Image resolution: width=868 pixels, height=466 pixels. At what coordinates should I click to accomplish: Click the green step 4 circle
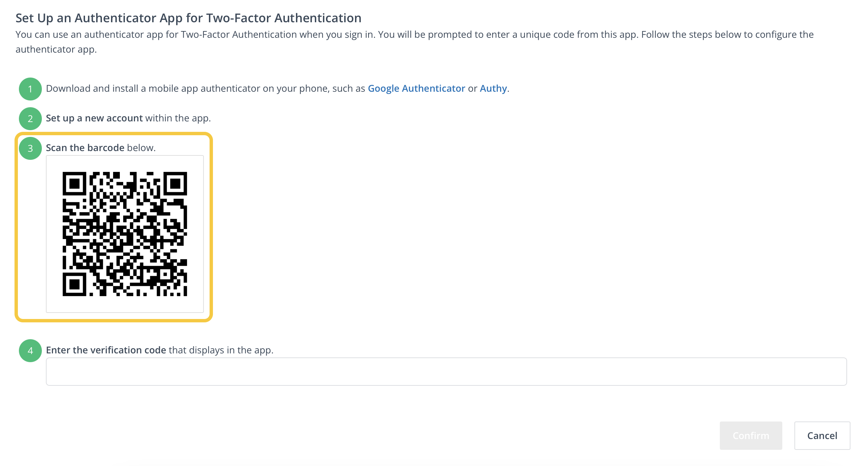30,351
